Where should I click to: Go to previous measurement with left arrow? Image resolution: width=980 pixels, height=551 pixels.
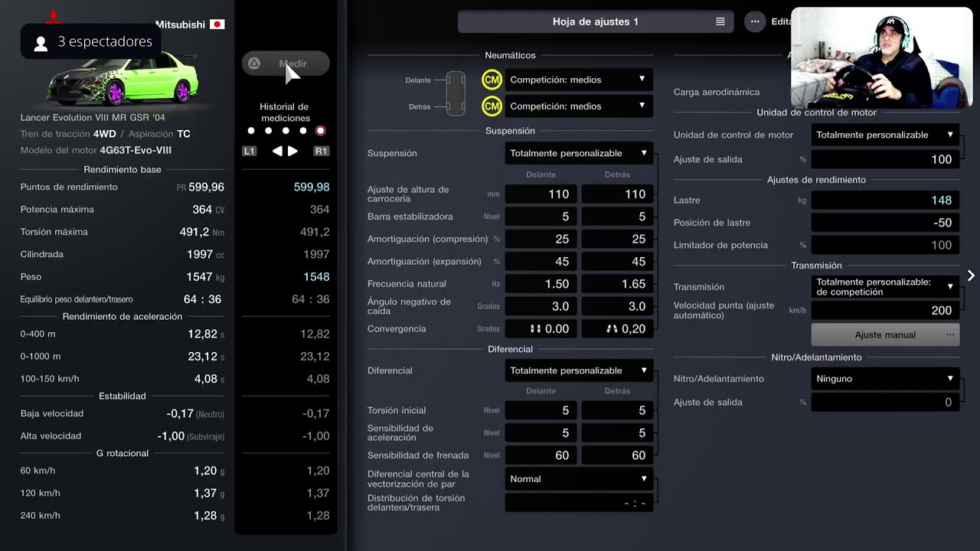click(277, 152)
